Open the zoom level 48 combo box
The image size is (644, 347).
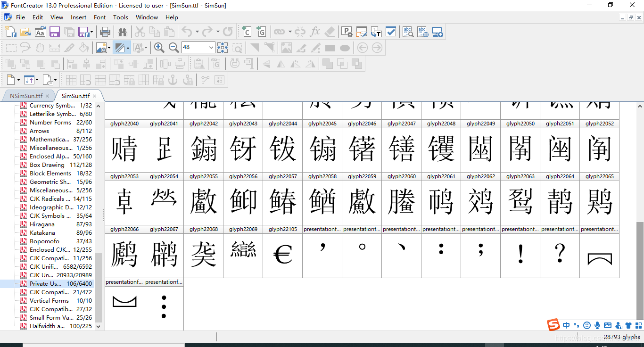click(x=198, y=47)
